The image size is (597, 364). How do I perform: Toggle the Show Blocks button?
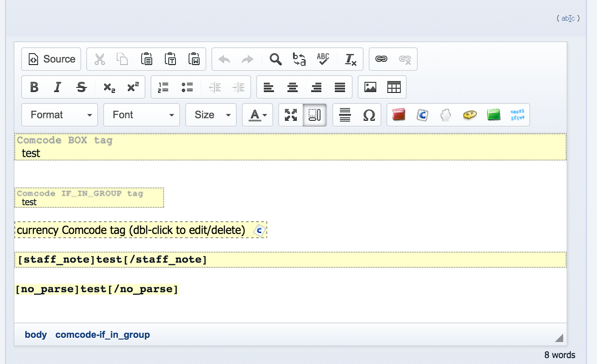tap(315, 115)
